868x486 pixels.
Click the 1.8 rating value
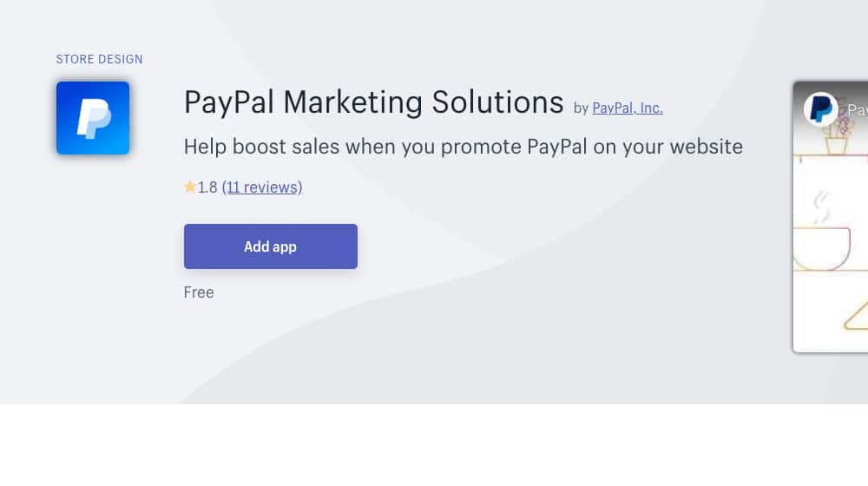click(207, 187)
